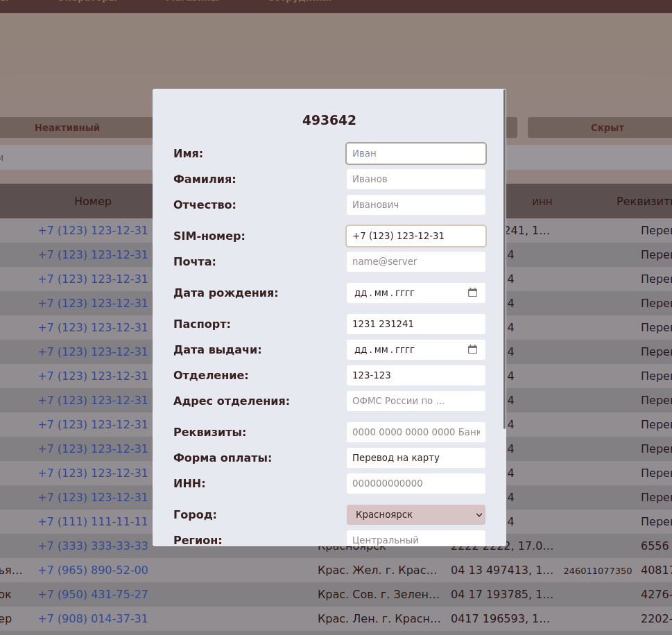Edit the Форма оплаты field
This screenshot has height=635, width=672.
415,458
